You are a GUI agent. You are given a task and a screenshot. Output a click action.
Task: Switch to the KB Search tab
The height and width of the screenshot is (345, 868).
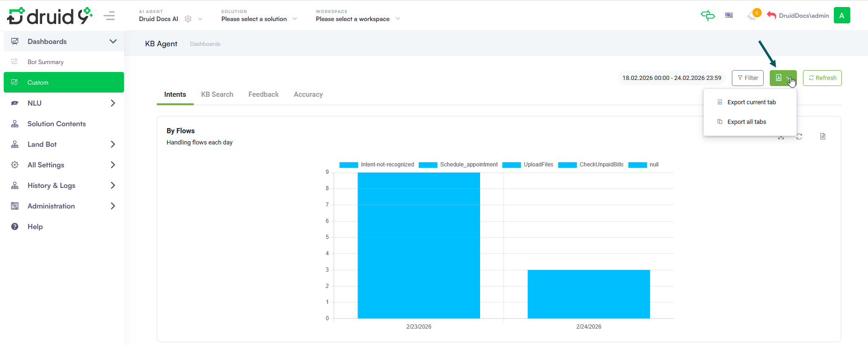pos(217,94)
